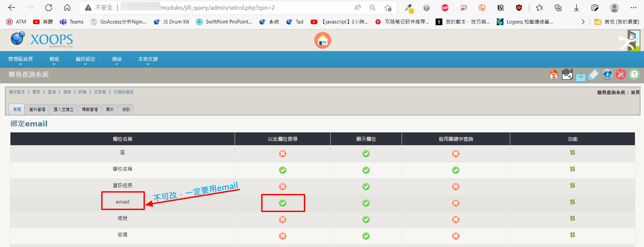This screenshot has height=247, width=644.
Task: Click the round home icon in page header
Action: pos(322,41)
